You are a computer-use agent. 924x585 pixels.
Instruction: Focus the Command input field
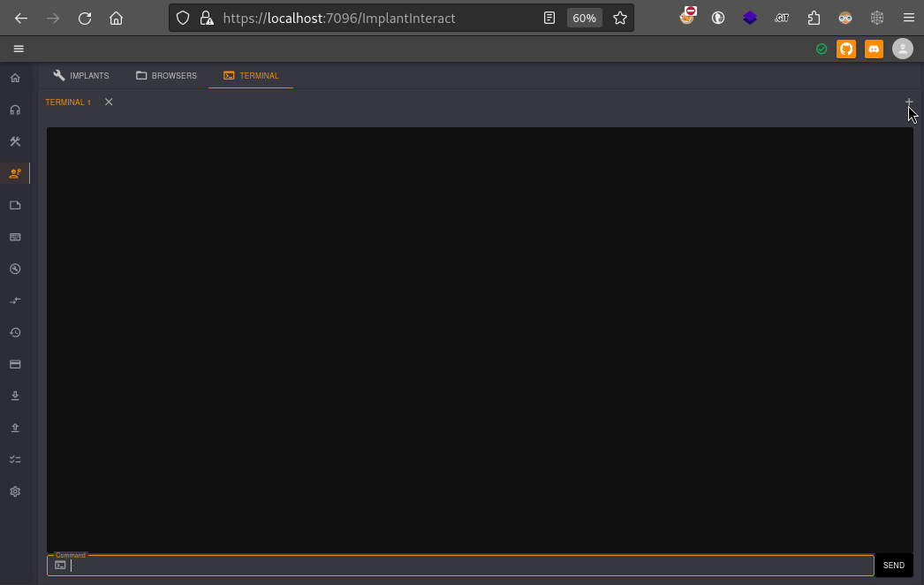pos(468,566)
